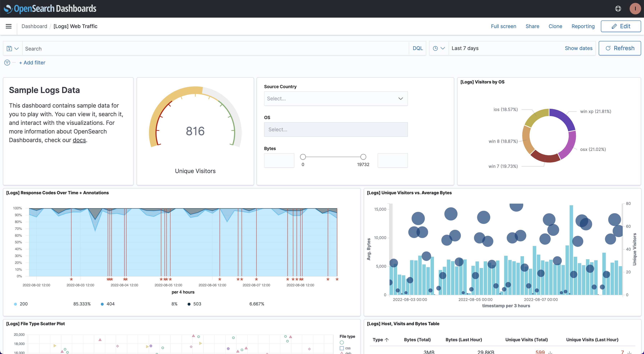
Task: Open the hamburger navigation menu
Action: [8, 26]
